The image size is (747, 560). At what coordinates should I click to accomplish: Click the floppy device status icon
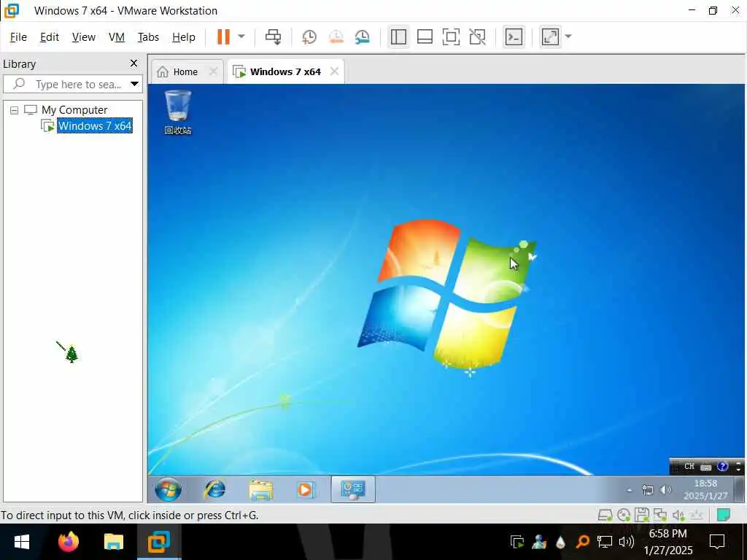642,515
